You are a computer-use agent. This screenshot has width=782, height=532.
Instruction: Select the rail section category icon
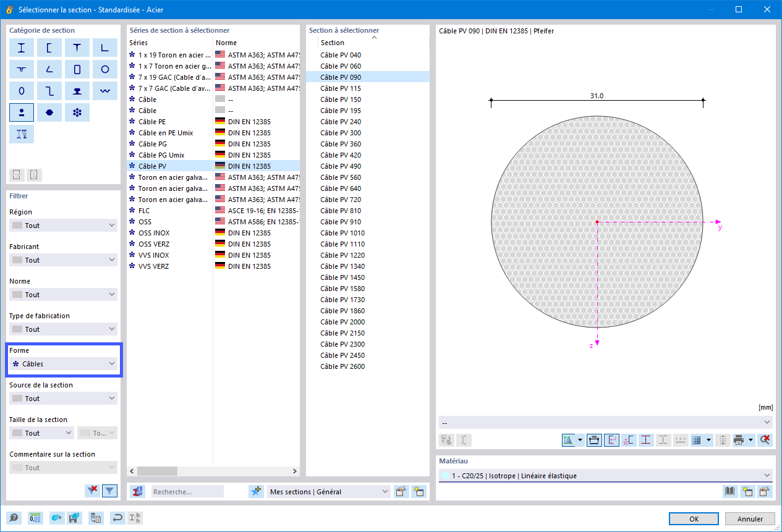point(77,91)
